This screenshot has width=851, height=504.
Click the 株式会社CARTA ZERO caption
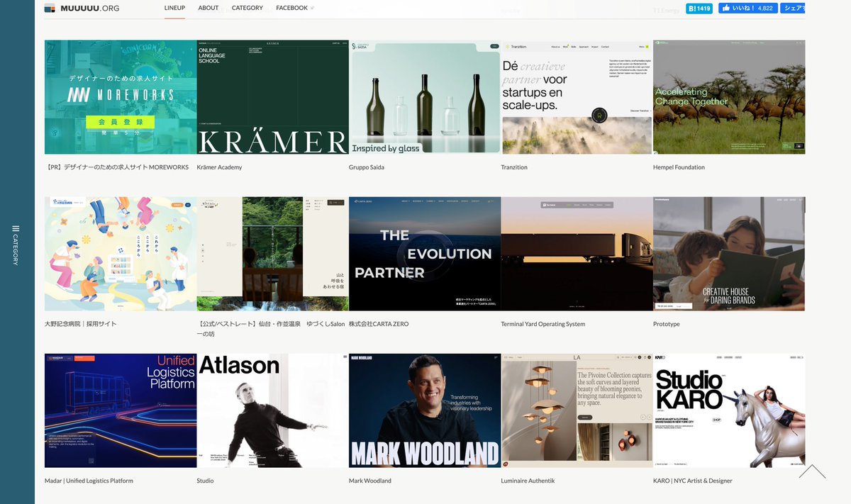tap(379, 324)
